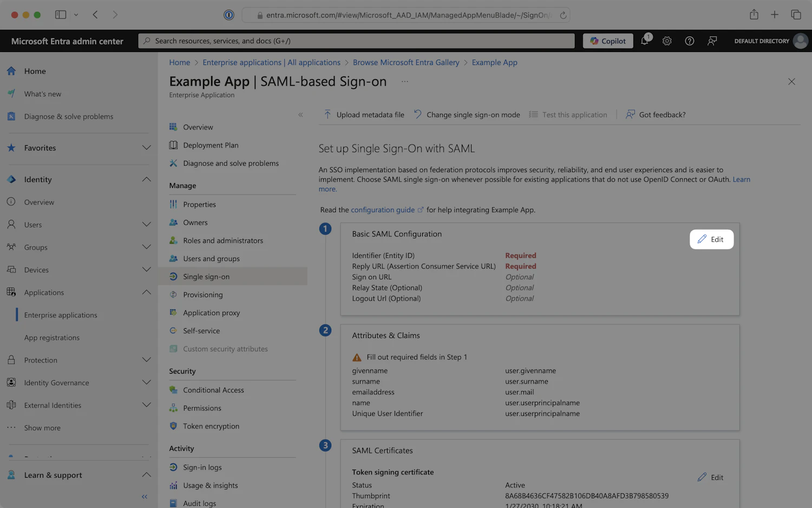Image resolution: width=812 pixels, height=508 pixels.
Task: Open Browse Microsoft Entra Gallery breadcrumb
Action: click(x=406, y=62)
